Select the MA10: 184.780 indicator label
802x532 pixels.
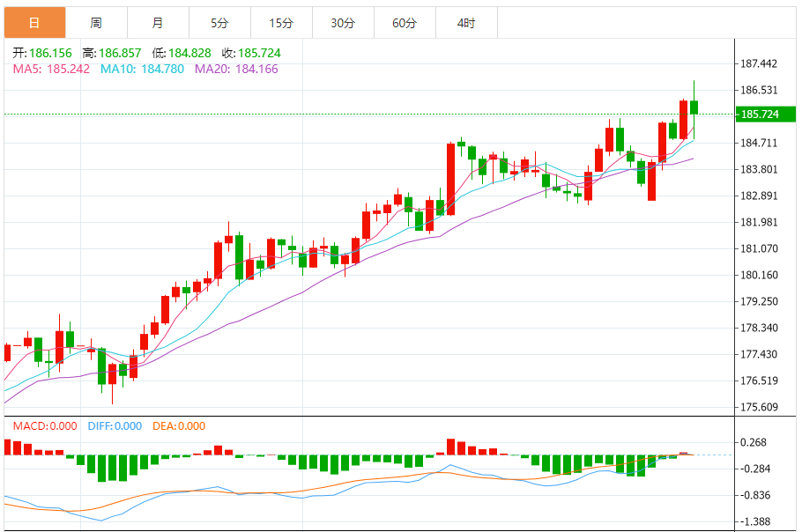click(142, 69)
